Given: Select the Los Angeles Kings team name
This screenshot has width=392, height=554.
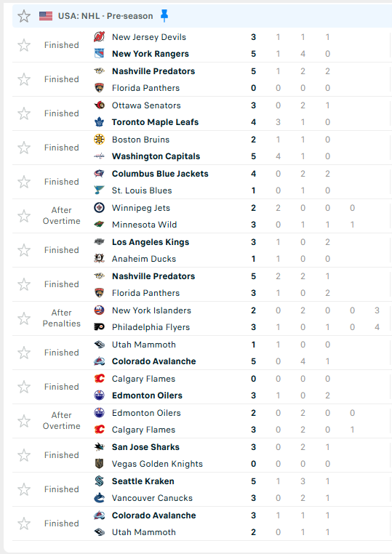Looking at the screenshot, I should pyautogui.click(x=151, y=242).
